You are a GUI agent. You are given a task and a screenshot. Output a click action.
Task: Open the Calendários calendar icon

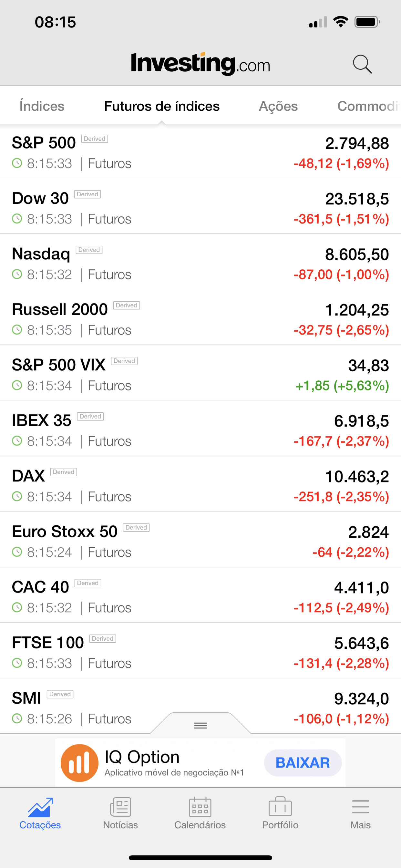coord(200,807)
